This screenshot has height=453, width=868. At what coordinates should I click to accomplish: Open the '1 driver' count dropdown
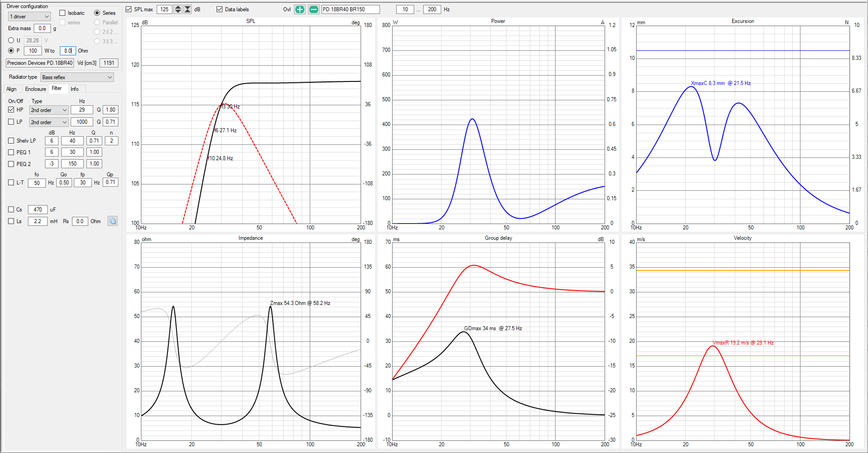29,17
